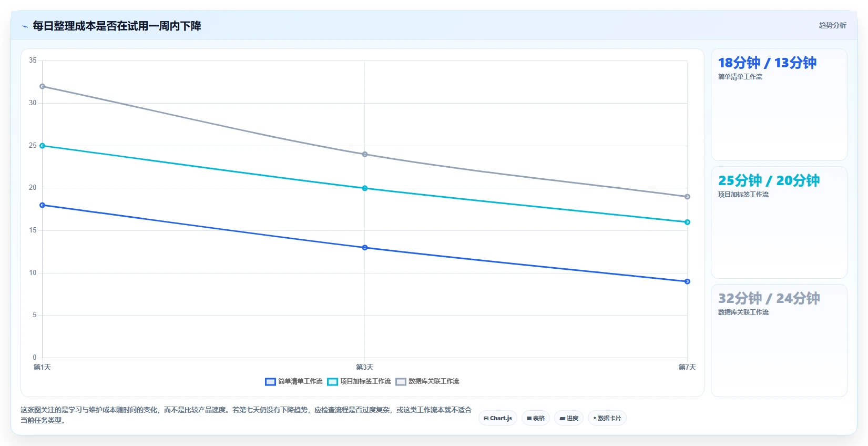The width and height of the screenshot is (868, 446).
Task: Click the 35 tick on the y-axis
Action: (33, 60)
